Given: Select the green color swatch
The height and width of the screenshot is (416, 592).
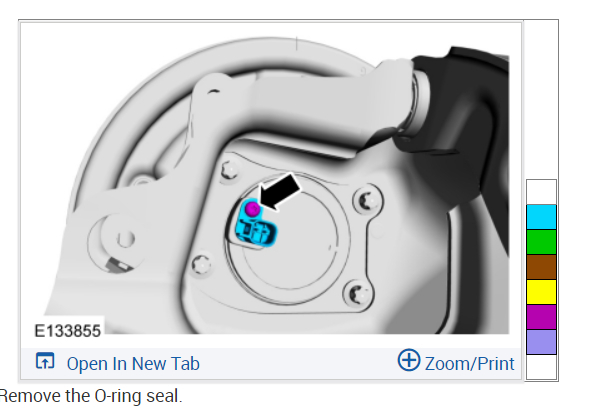Looking at the screenshot, I should 541,242.
